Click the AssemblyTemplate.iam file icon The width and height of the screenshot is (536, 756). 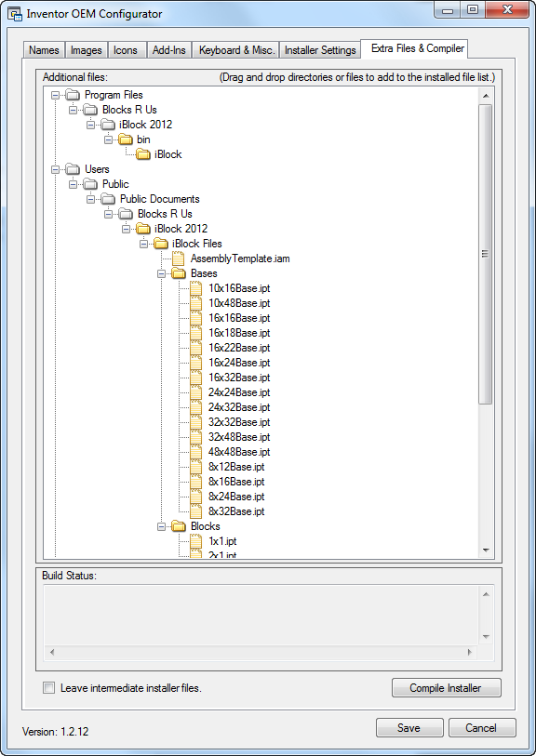click(x=179, y=259)
